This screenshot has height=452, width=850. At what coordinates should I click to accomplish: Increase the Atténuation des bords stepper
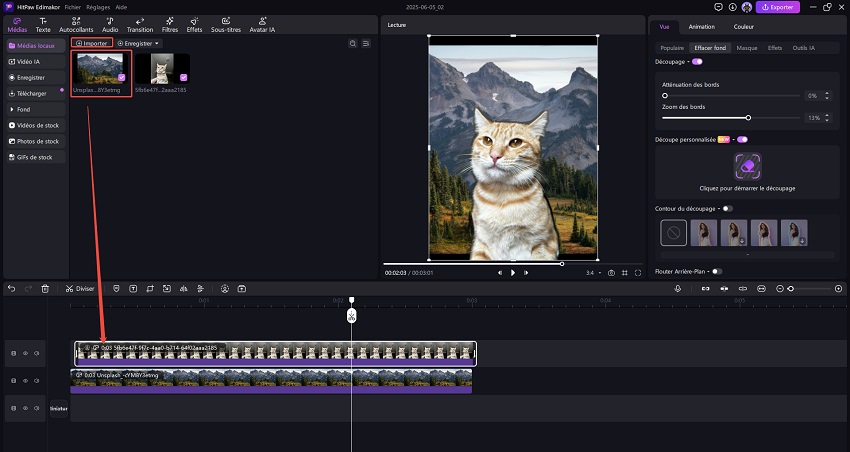pyautogui.click(x=827, y=93)
